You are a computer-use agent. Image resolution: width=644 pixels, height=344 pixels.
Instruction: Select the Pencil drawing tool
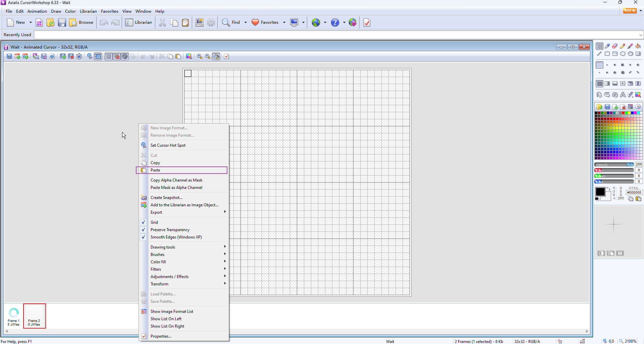[623, 46]
